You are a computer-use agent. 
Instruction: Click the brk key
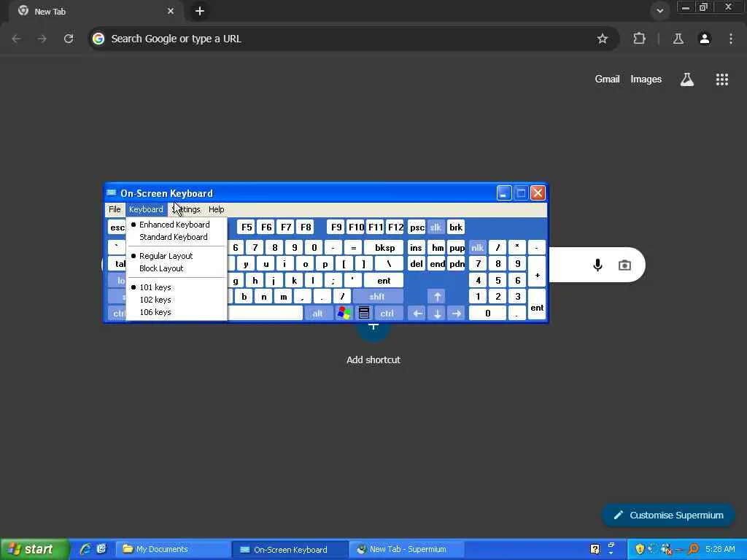pos(456,227)
